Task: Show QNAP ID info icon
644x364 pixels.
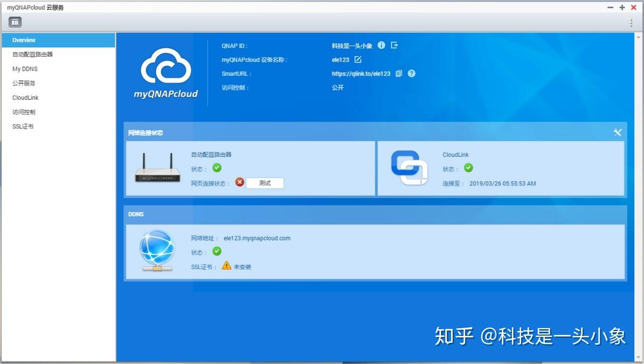Action: (x=381, y=45)
